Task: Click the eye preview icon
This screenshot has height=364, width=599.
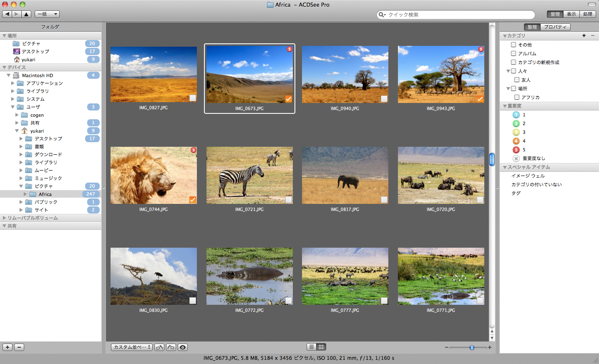Action: point(183,347)
